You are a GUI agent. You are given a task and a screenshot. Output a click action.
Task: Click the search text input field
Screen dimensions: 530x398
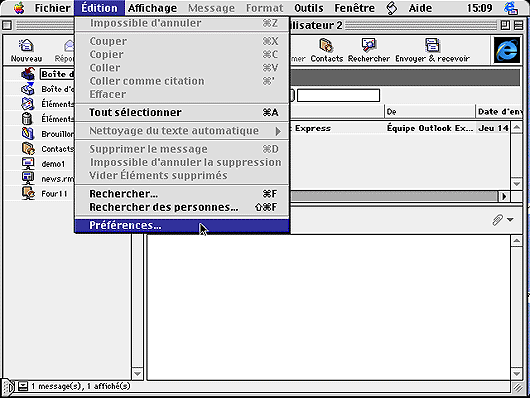click(338, 95)
